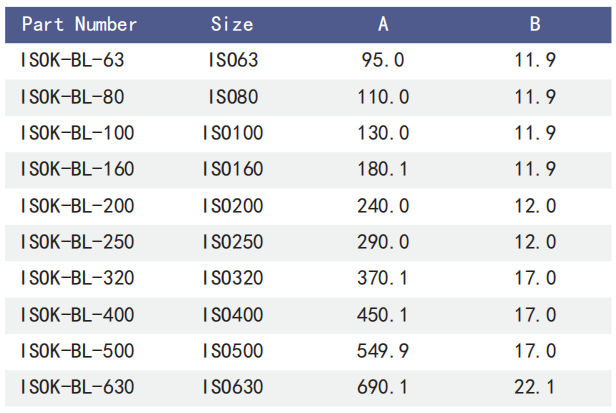This screenshot has width=616, height=413.
Task: Click the Part Number column header
Action: point(79,24)
